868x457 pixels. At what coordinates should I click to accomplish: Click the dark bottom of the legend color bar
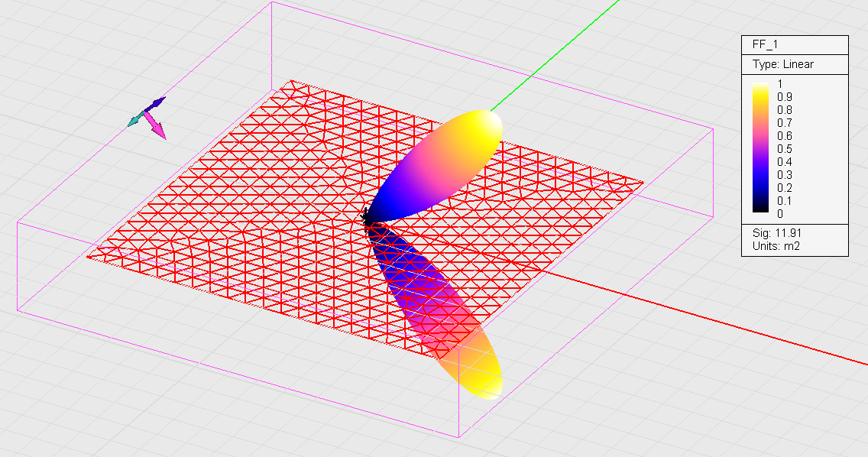click(759, 209)
